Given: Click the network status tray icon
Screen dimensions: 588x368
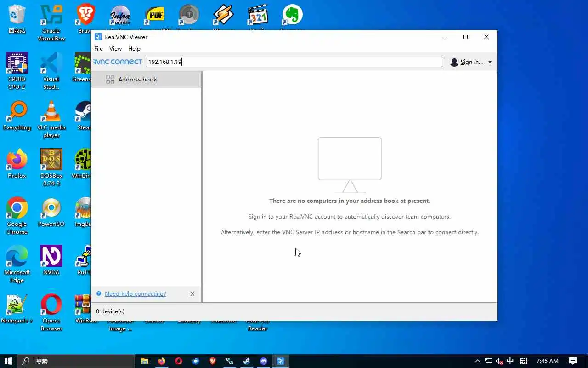Looking at the screenshot, I should click(489, 361).
